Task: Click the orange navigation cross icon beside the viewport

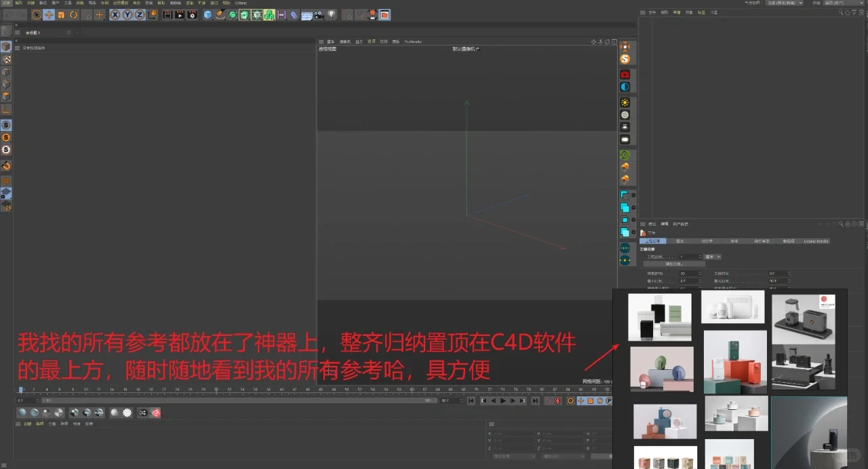Action: coord(625,46)
